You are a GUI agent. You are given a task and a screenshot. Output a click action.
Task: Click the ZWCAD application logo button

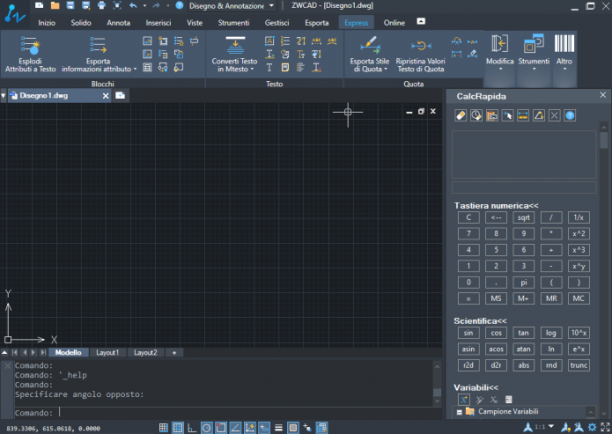coord(15,13)
